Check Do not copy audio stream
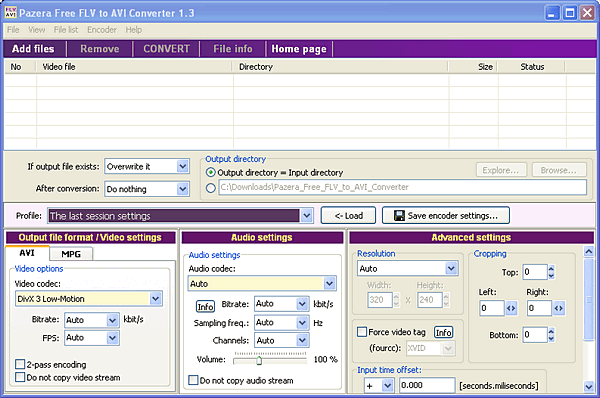 pyautogui.click(x=193, y=380)
